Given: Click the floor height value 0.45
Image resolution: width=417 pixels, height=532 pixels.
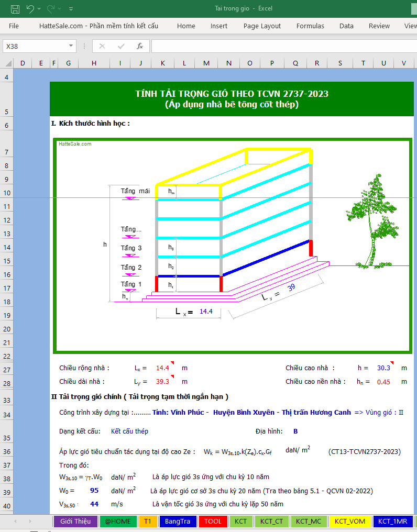Looking at the screenshot, I should 383,382.
